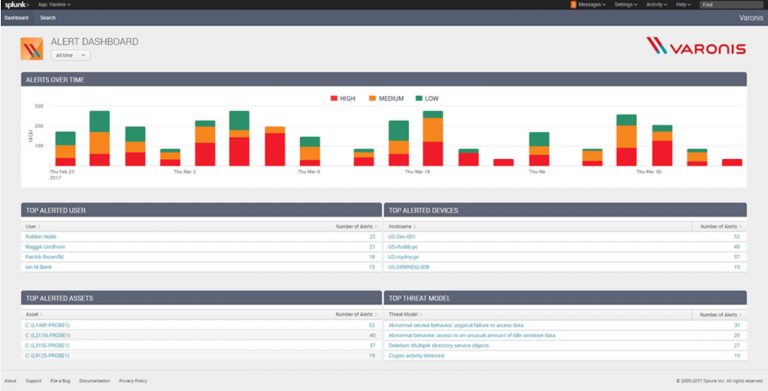This screenshot has width=768, height=391.
Task: Open the All time range picker
Action: click(71, 55)
